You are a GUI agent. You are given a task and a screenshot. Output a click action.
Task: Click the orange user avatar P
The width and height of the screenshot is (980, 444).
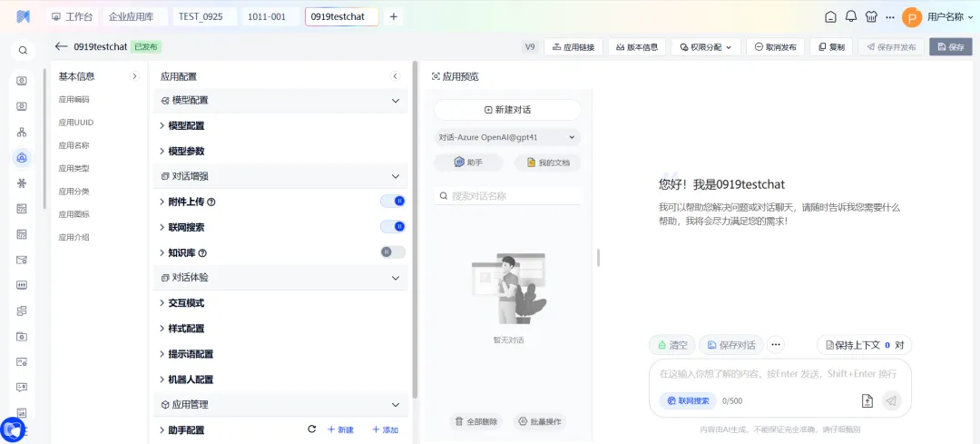[912, 17]
